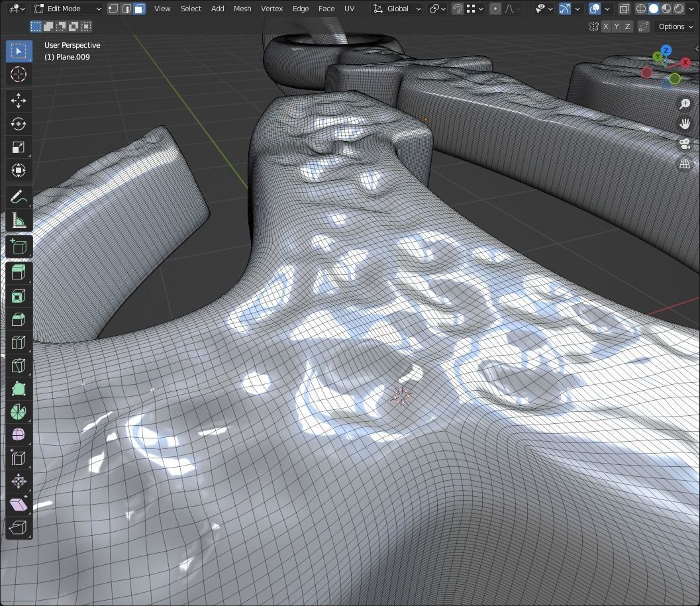Screen dimensions: 700x606
Task: Switch perspective/orthographic grid icon
Action: 684,164
